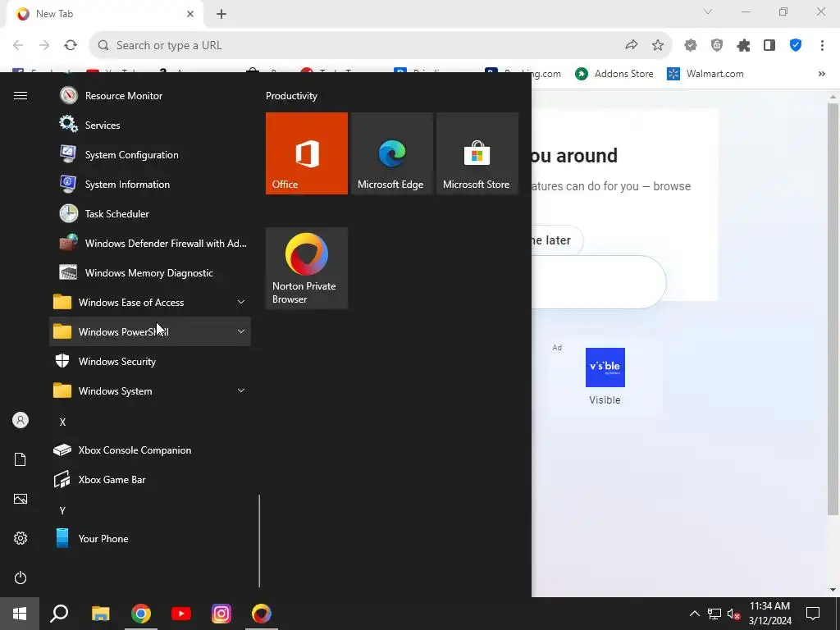Switch to Norton browser in taskbar
Screen dimensions: 840x630
click(x=262, y=614)
